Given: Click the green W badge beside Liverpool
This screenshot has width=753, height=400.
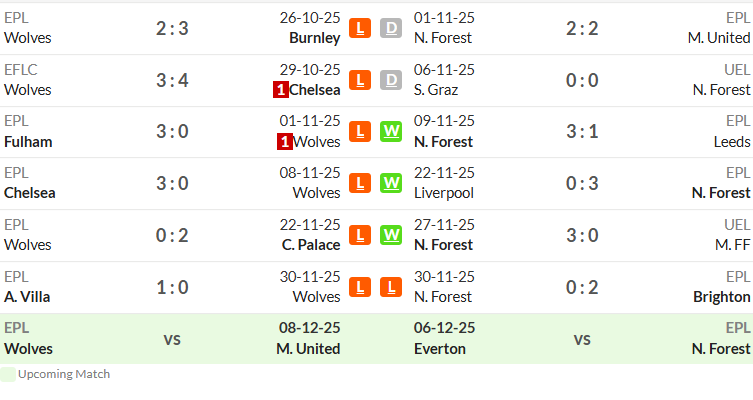Looking at the screenshot, I should [391, 183].
